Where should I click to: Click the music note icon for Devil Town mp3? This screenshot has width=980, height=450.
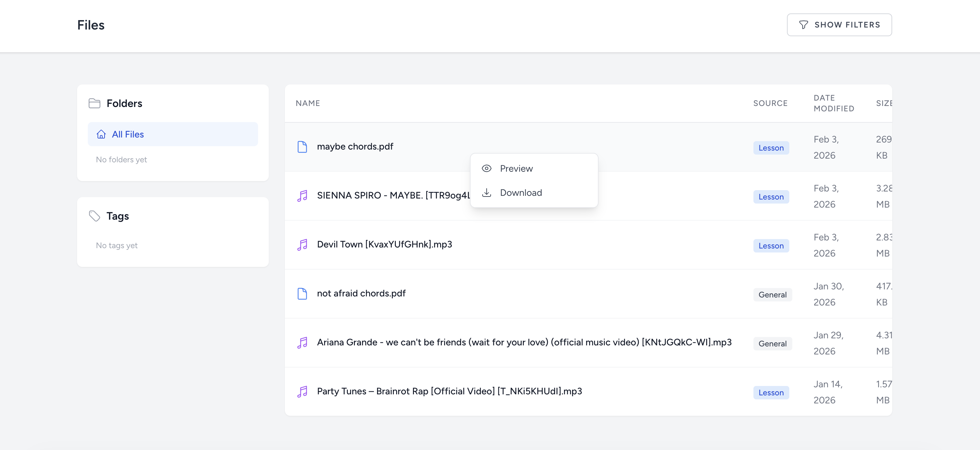point(302,245)
